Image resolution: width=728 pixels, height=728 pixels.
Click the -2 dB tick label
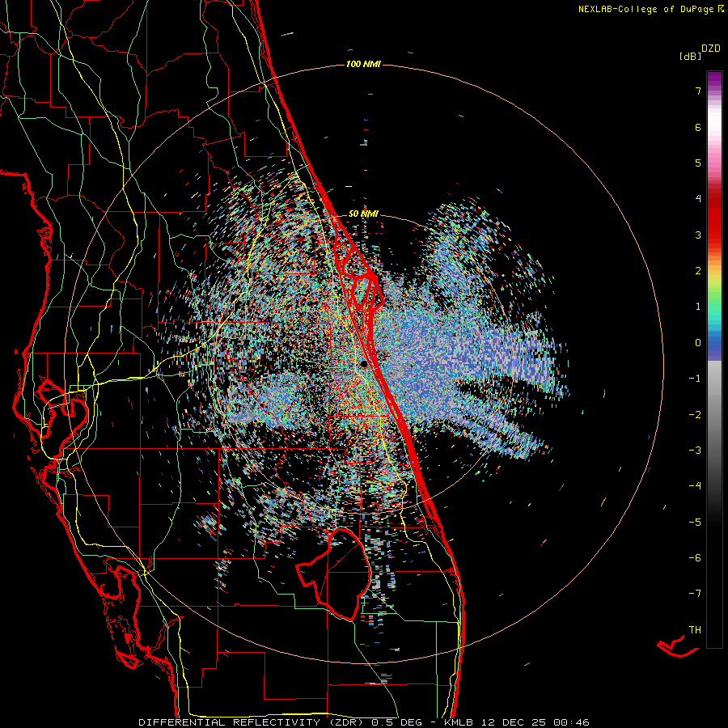click(695, 415)
